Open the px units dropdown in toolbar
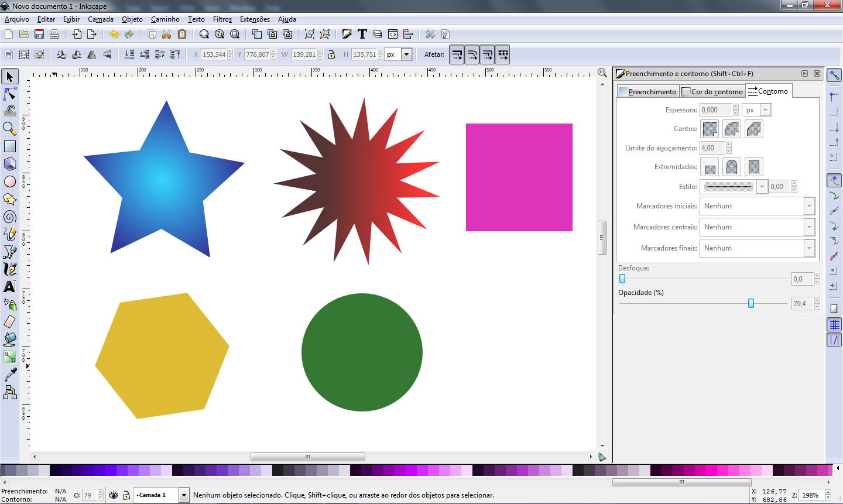The height and width of the screenshot is (504, 843). tap(407, 54)
